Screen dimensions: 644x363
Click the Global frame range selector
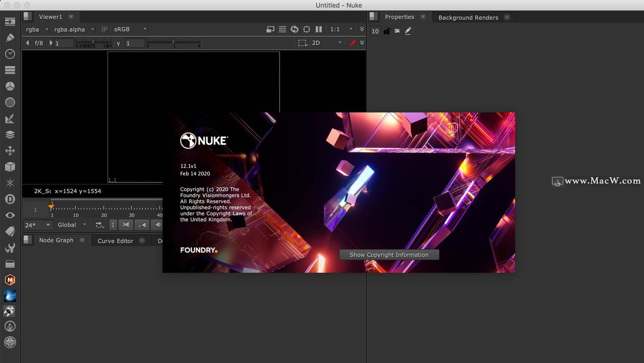pos(71,225)
